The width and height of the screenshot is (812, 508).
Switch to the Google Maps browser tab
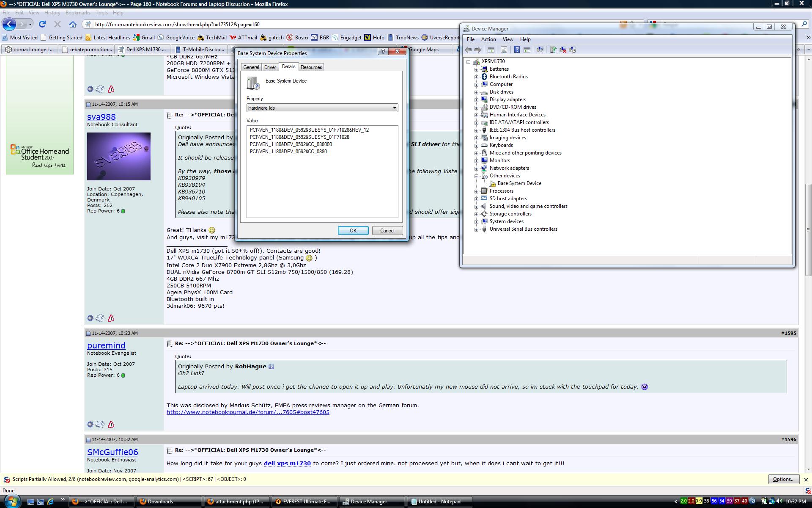pos(423,50)
